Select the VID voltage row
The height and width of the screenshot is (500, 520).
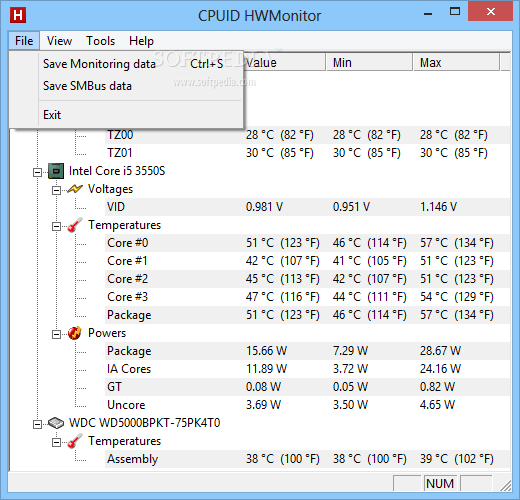[307, 207]
